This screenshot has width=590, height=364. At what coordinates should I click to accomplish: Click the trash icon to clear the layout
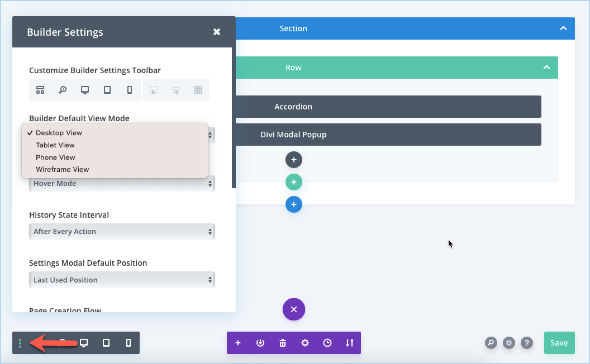pyautogui.click(x=283, y=343)
